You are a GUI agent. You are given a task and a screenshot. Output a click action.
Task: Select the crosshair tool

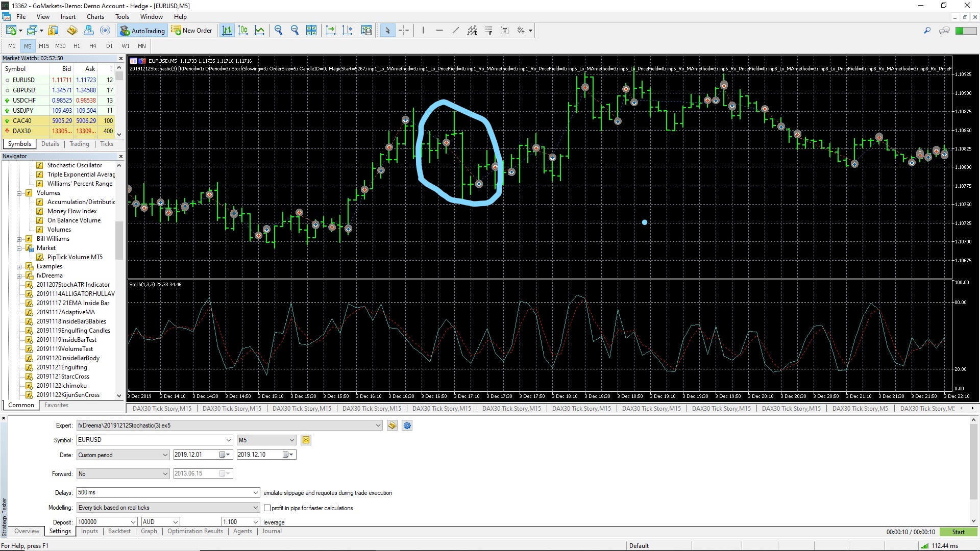(404, 31)
